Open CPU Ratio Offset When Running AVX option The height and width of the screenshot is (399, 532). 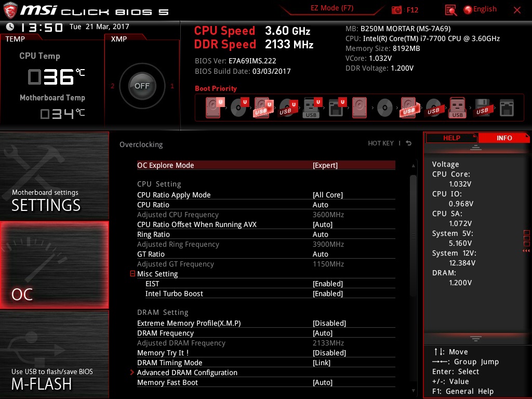(266, 224)
